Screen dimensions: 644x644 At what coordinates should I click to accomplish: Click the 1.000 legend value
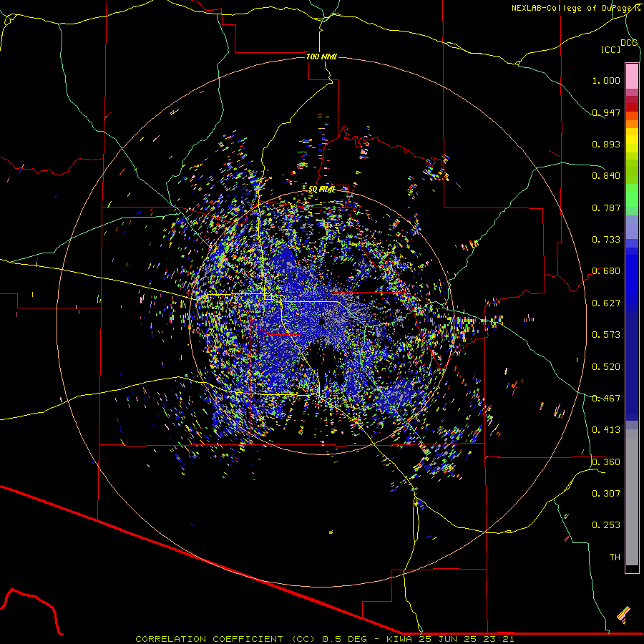click(606, 80)
